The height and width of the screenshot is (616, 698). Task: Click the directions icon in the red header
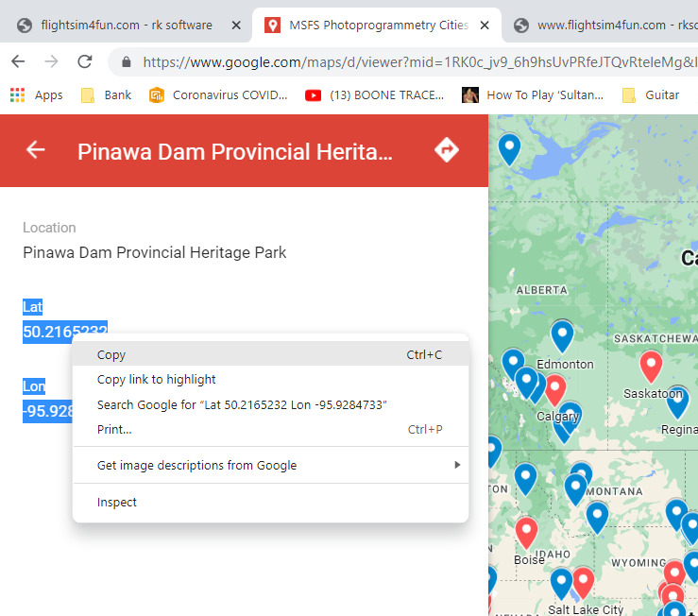(446, 150)
